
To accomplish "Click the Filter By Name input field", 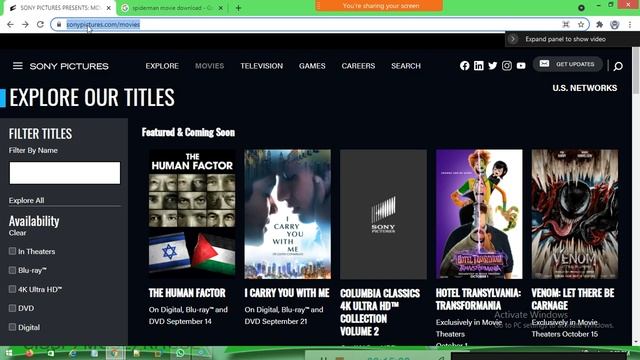I will [x=65, y=173].
